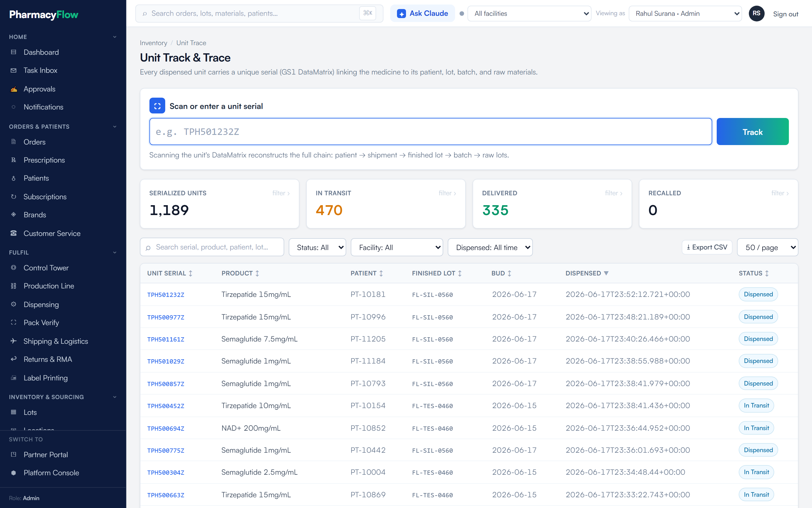
Task: Focus the unit serial input field
Action: click(431, 132)
